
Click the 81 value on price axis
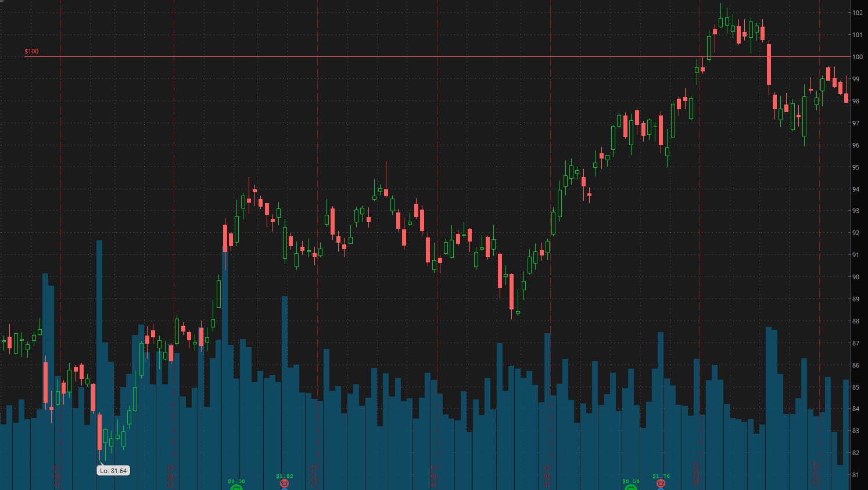pos(856,475)
